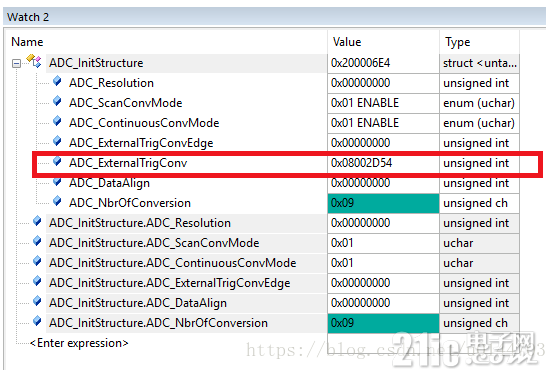Click the icon beside ADC_ExternalTrigConv row
The image size is (546, 374).
57,162
